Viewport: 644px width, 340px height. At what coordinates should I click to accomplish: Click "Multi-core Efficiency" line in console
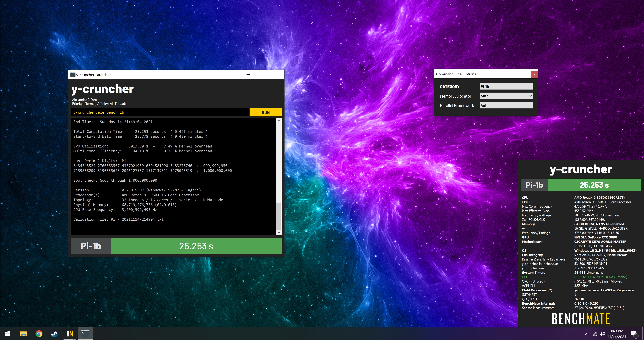(142, 151)
